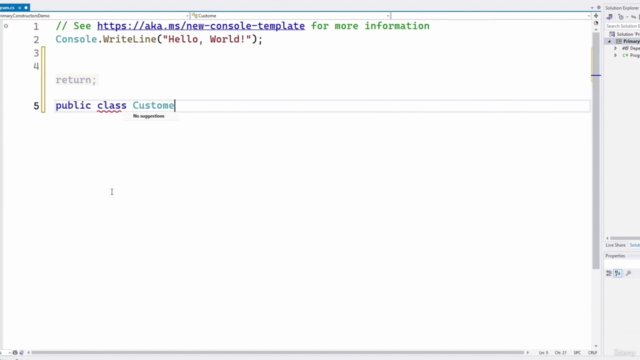Click line number 1 in the margin
The image size is (640, 360).
pyautogui.click(x=36, y=27)
